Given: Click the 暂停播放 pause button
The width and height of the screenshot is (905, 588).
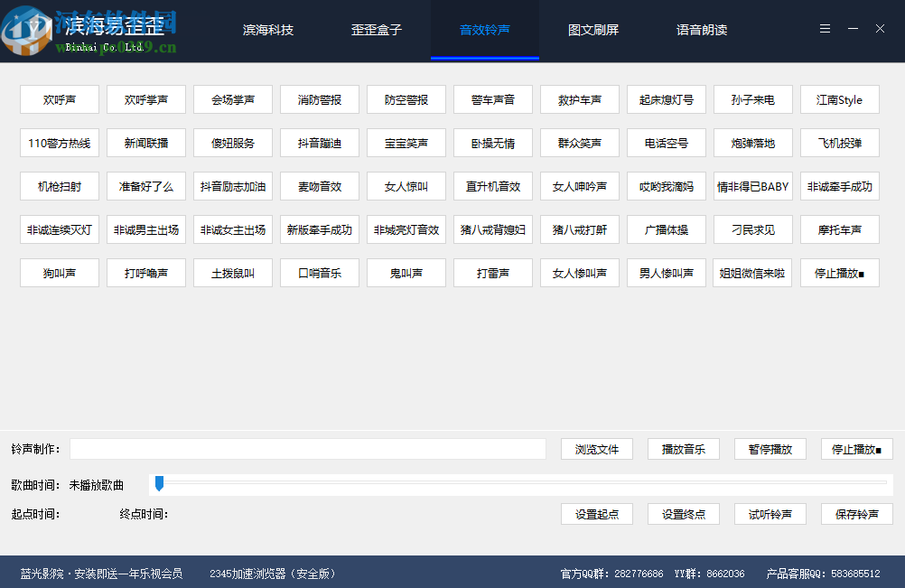Looking at the screenshot, I should 770,449.
